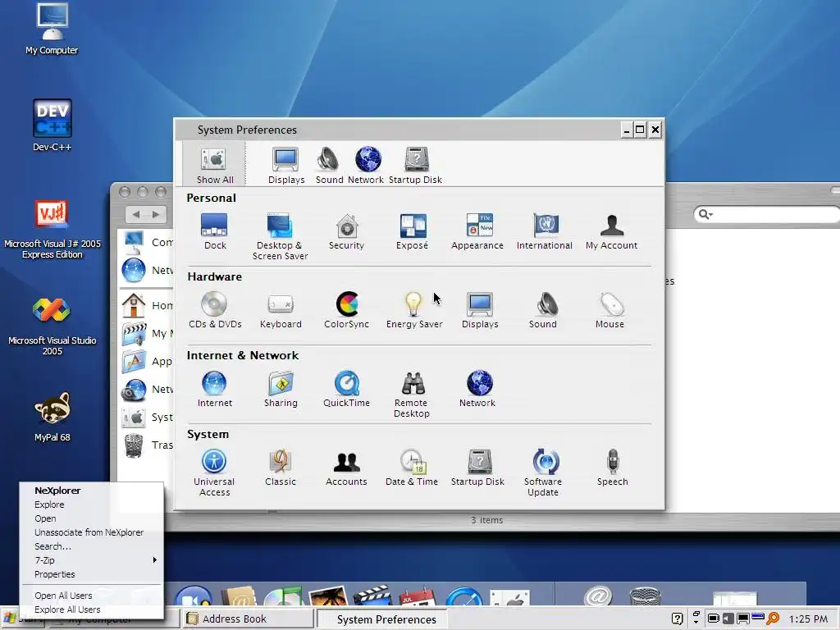Select Explore All Users menu entry
The width and height of the screenshot is (840, 630).
(x=91, y=609)
